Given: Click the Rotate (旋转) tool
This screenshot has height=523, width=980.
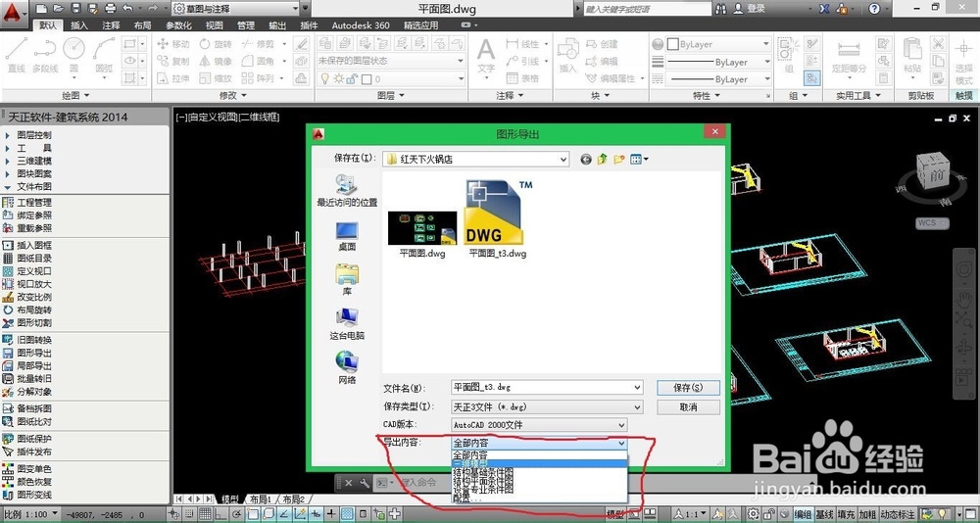Looking at the screenshot, I should [216, 44].
